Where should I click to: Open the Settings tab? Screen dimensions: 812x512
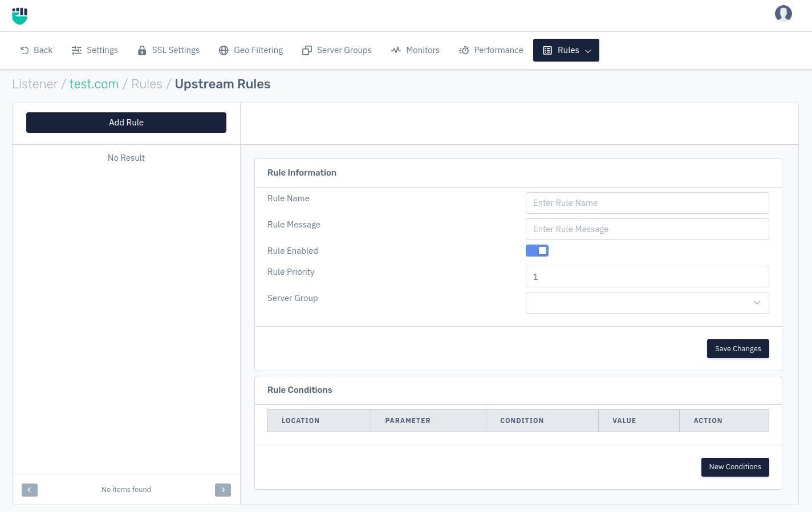95,50
